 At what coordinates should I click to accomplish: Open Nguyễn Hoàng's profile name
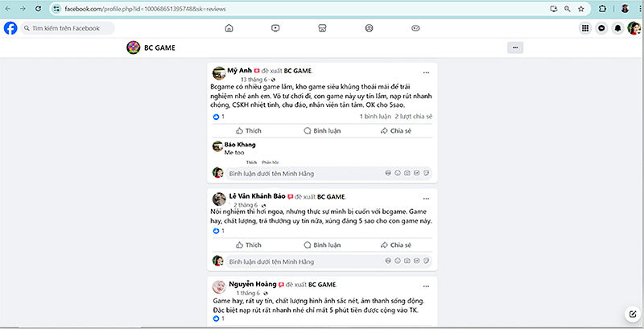tap(253, 284)
